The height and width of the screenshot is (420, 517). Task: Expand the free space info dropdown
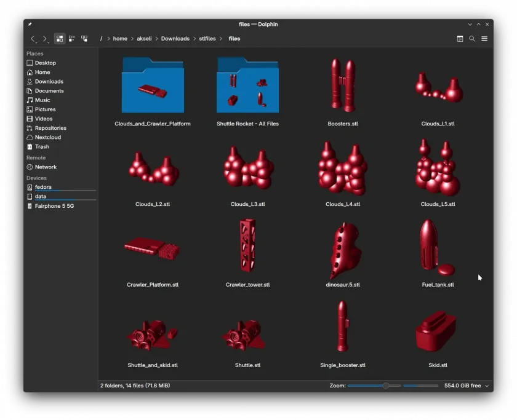pos(487,386)
